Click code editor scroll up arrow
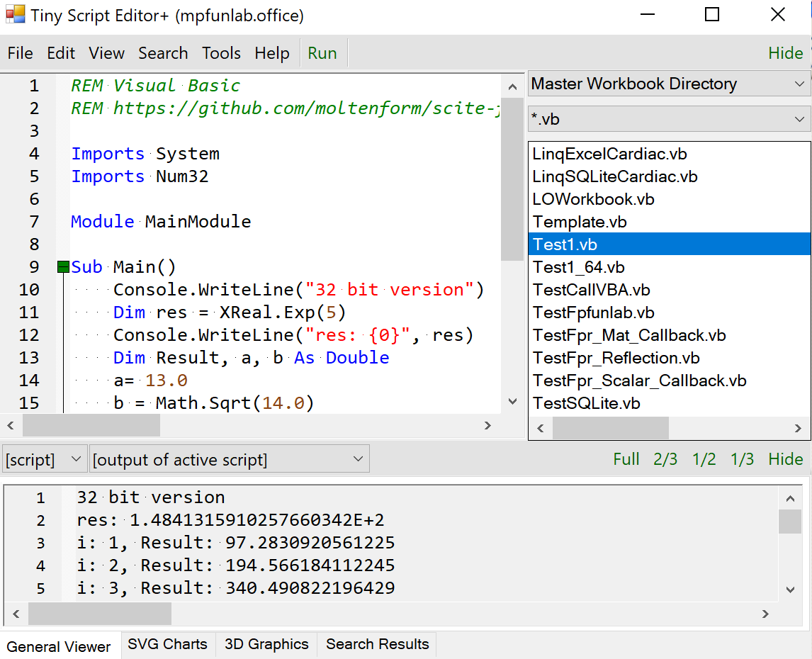Viewport: 812px width, 659px height. click(512, 87)
